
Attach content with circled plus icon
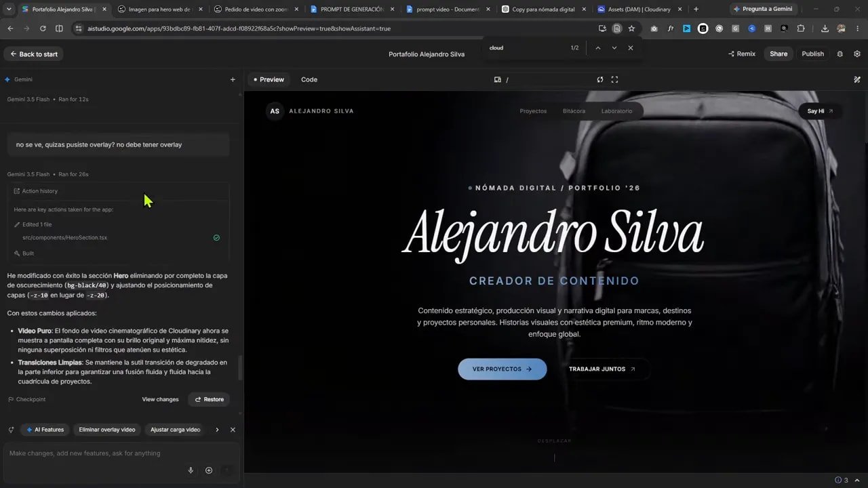pos(209,470)
